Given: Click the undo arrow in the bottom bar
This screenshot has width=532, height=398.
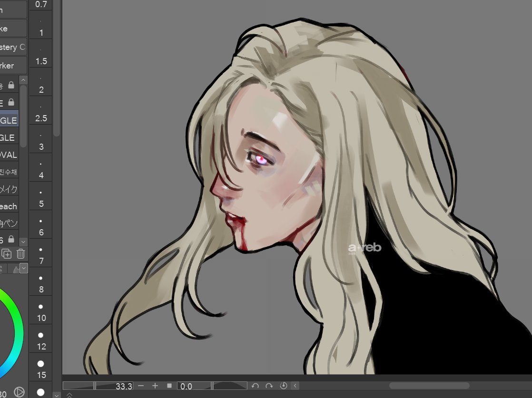Looking at the screenshot, I should 256,386.
